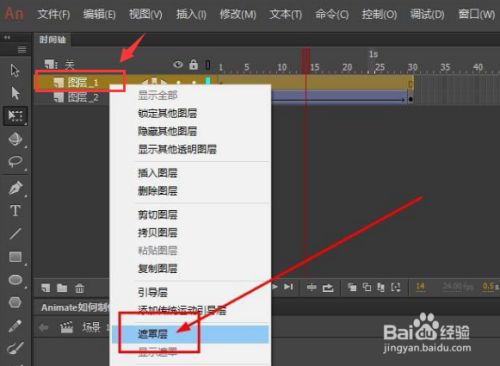
Task: Open the 修改(M) menu
Action: coord(238,14)
